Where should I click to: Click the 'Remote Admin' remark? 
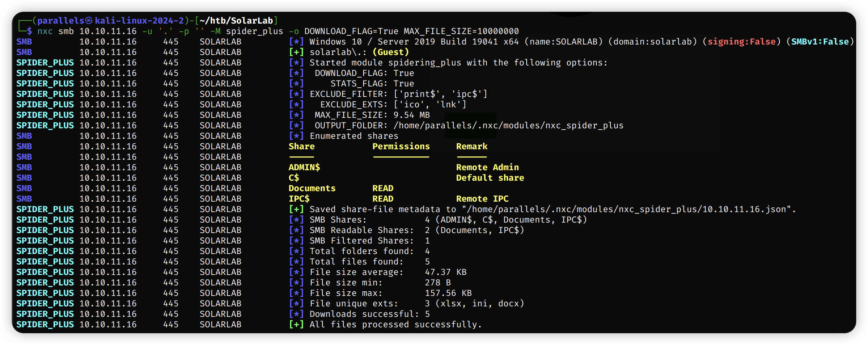point(487,167)
